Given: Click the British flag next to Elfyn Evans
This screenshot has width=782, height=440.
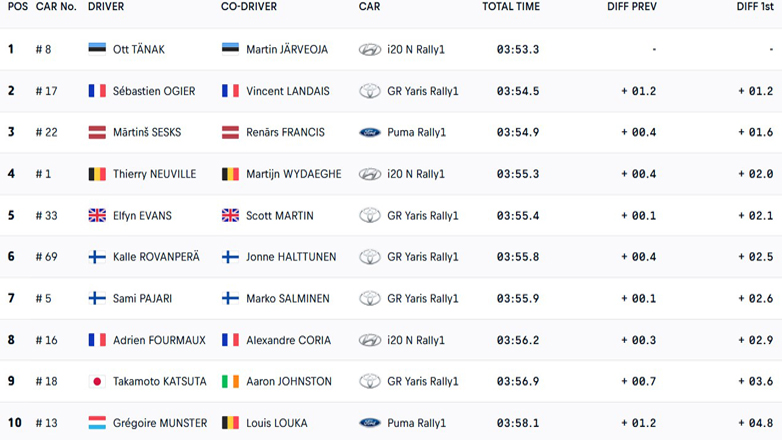Looking at the screenshot, I should click(97, 215).
